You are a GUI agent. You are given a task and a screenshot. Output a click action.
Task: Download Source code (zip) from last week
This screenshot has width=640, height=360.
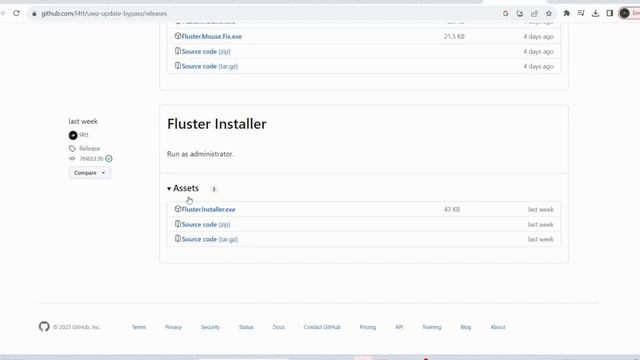tap(206, 224)
